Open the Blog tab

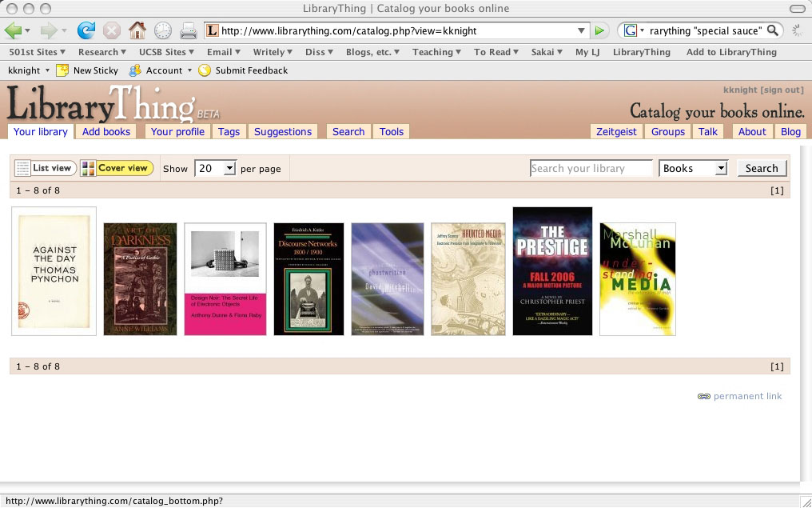tap(790, 132)
